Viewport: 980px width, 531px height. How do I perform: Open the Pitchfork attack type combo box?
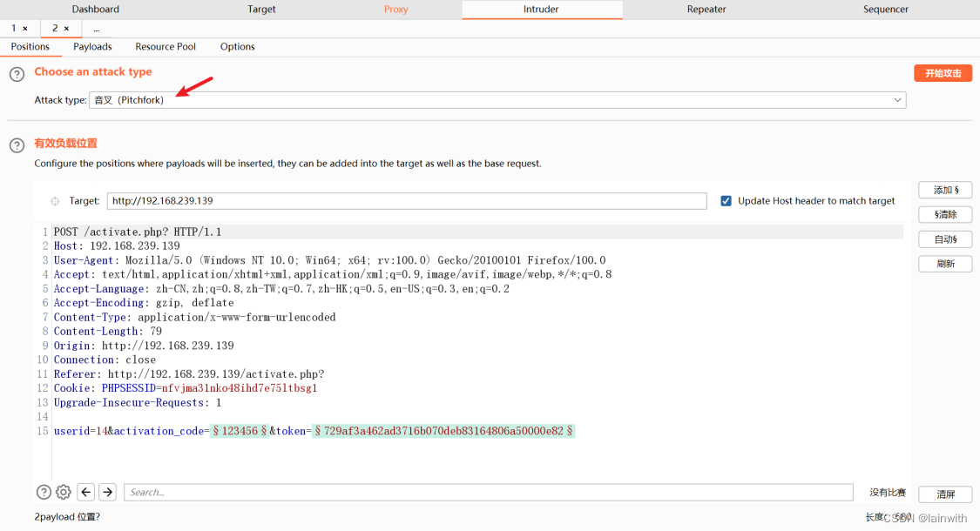click(x=497, y=100)
